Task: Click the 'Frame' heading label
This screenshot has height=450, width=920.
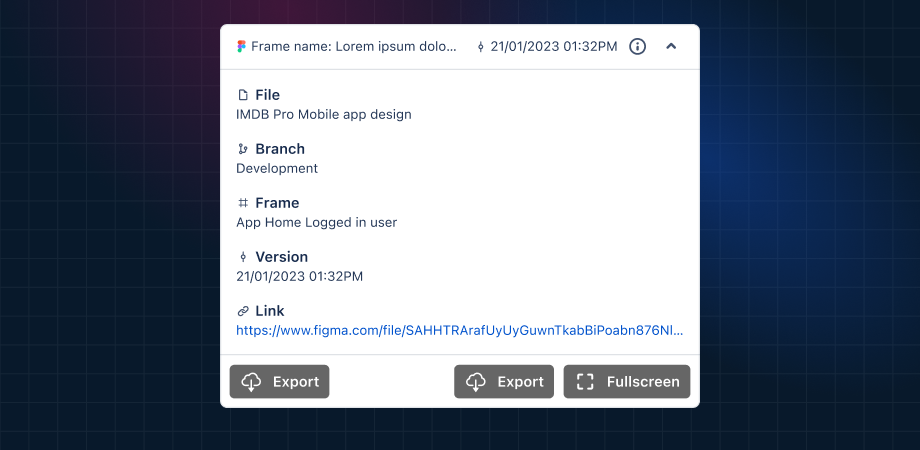Action: [x=277, y=203]
